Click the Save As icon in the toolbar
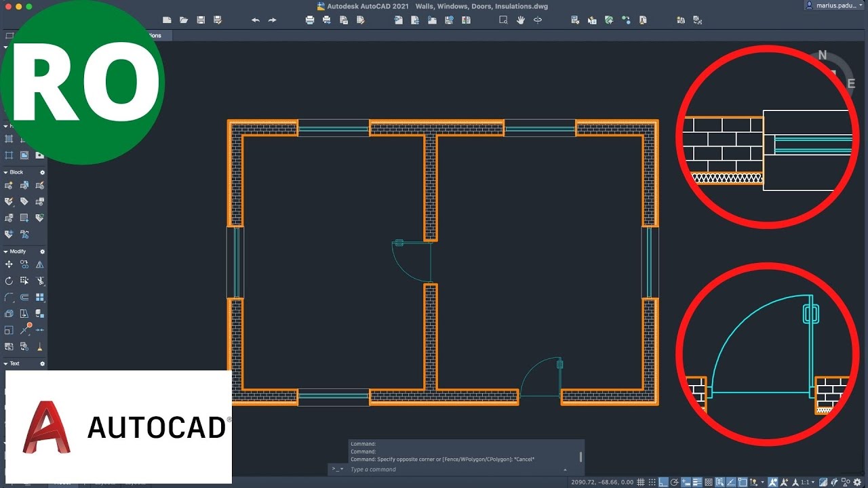868x488 pixels. click(x=218, y=20)
